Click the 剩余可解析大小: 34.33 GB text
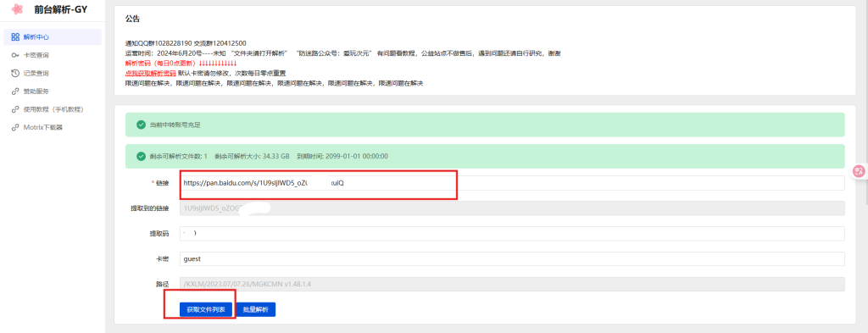 pyautogui.click(x=252, y=156)
